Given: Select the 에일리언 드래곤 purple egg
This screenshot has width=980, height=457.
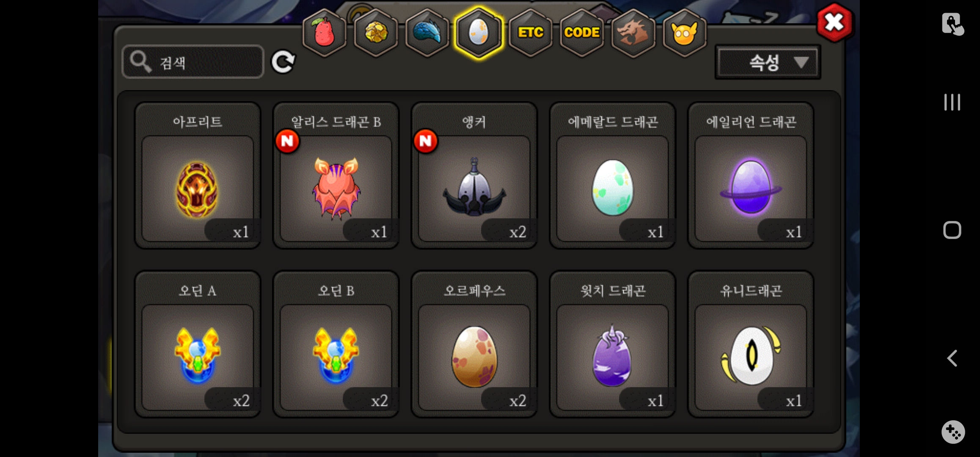Looking at the screenshot, I should pos(751,175).
